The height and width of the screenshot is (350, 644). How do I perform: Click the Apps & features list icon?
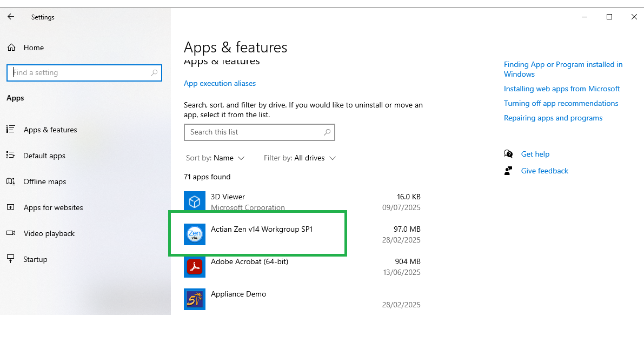11,129
